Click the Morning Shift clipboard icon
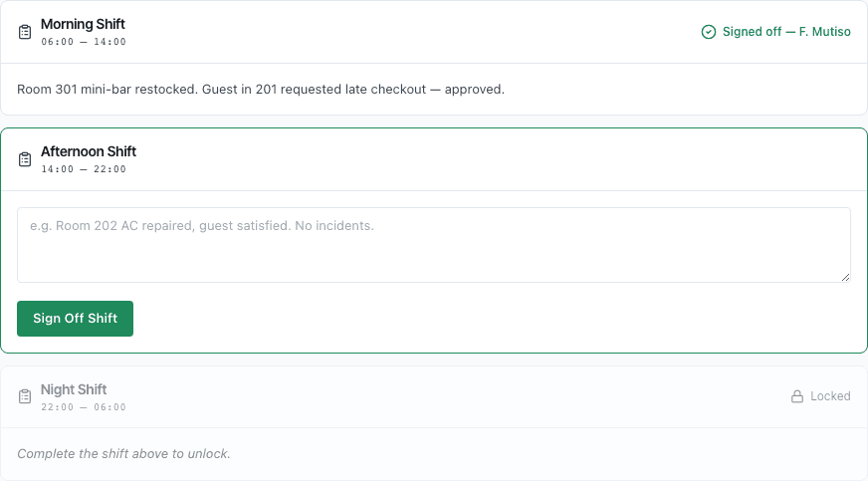Viewport: 868px width, 481px height. pos(25,32)
